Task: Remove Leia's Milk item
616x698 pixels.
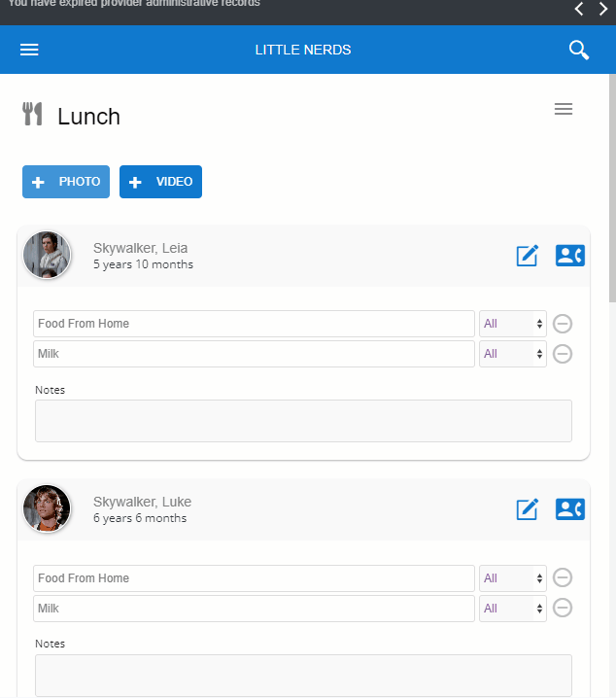Action: tap(563, 354)
